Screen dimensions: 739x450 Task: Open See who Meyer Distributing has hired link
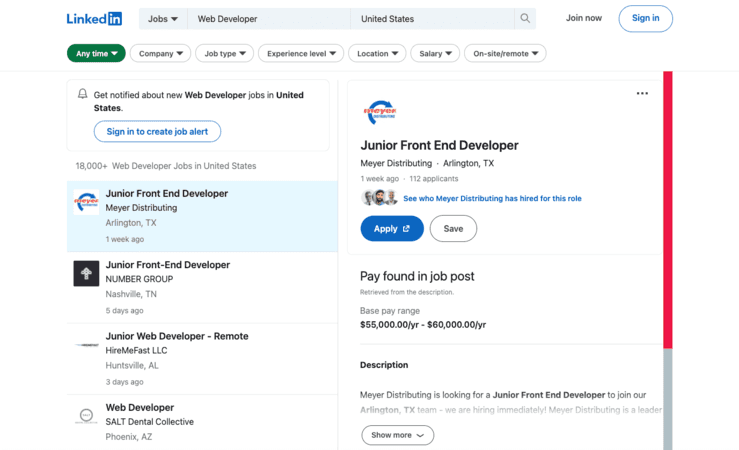pyautogui.click(x=492, y=198)
